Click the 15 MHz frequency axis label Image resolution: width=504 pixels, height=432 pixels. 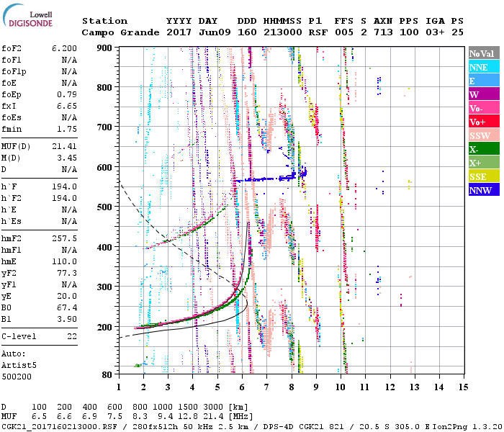click(x=463, y=387)
